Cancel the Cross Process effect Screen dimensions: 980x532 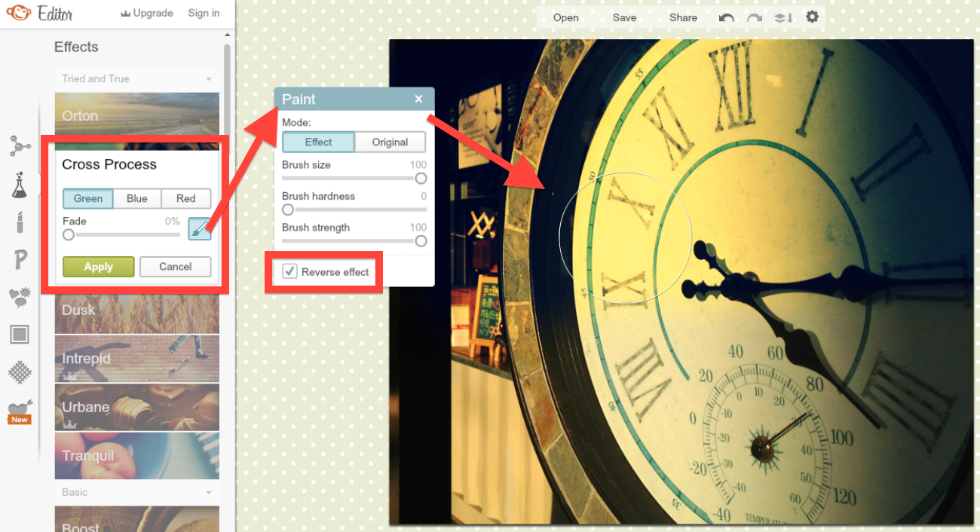coord(176,267)
